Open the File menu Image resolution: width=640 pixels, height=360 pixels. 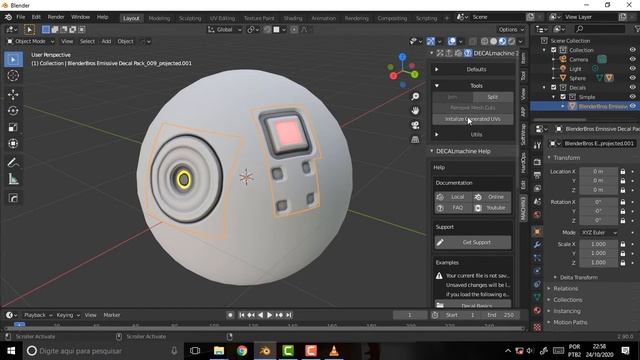(x=20, y=17)
